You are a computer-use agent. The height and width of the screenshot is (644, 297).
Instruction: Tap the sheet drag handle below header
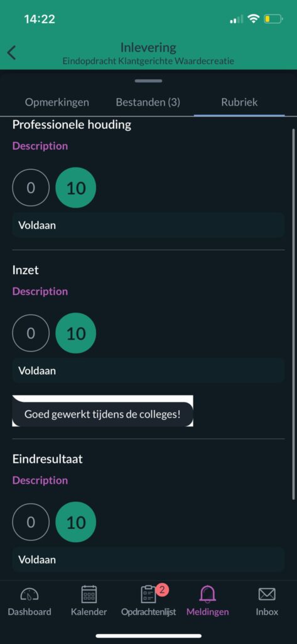(x=148, y=81)
